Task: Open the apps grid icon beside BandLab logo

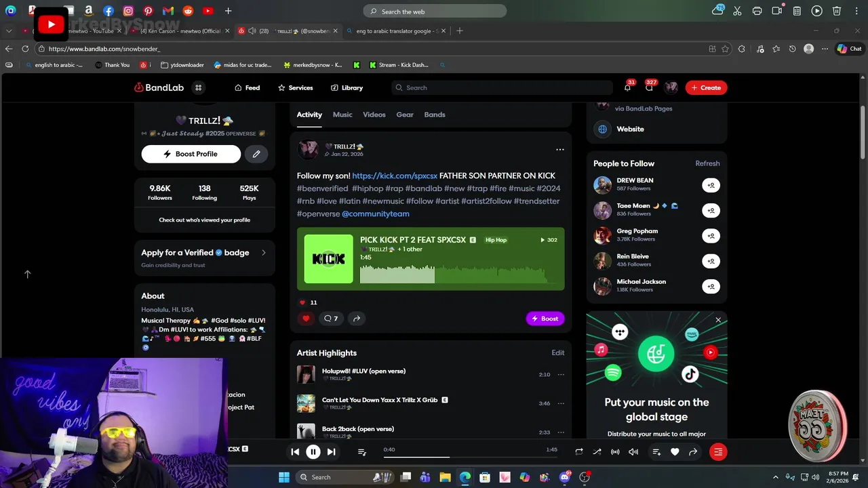Action: tap(199, 87)
